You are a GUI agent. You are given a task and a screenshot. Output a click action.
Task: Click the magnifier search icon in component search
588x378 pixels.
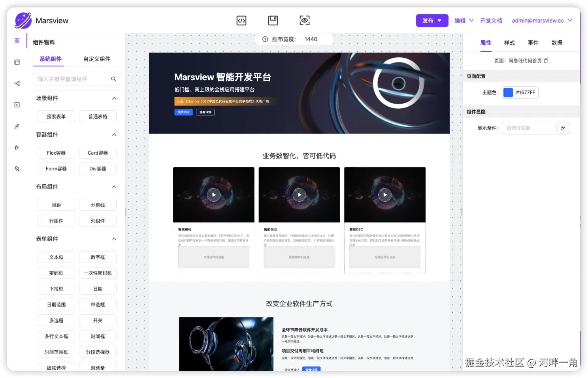[x=114, y=79]
